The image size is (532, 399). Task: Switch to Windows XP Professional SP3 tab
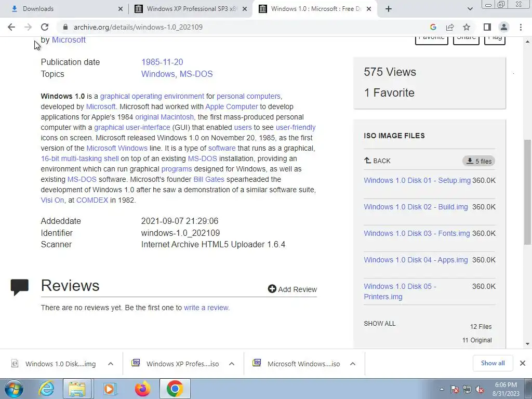190,9
